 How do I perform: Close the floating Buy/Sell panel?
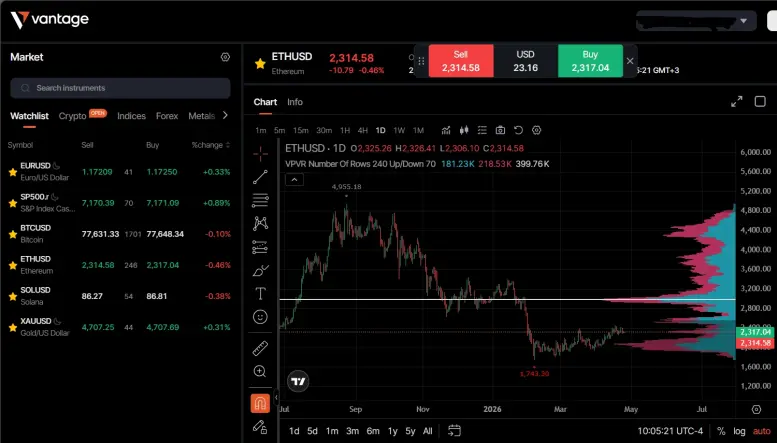(630, 61)
